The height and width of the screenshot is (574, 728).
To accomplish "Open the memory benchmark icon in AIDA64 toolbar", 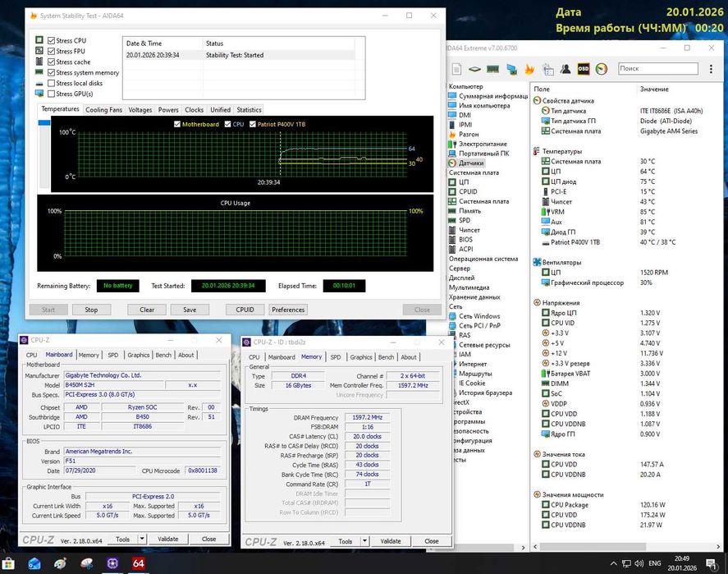I will 492,69.
